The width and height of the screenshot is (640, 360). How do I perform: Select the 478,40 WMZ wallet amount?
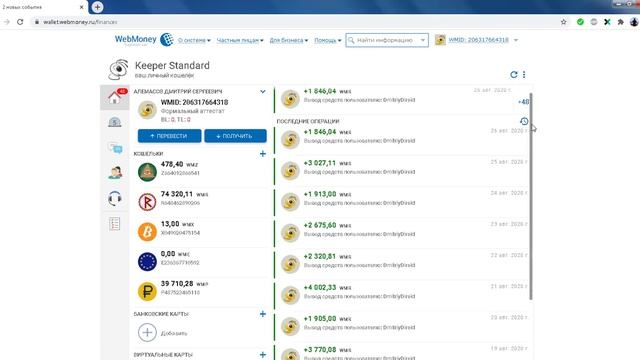pos(179,164)
